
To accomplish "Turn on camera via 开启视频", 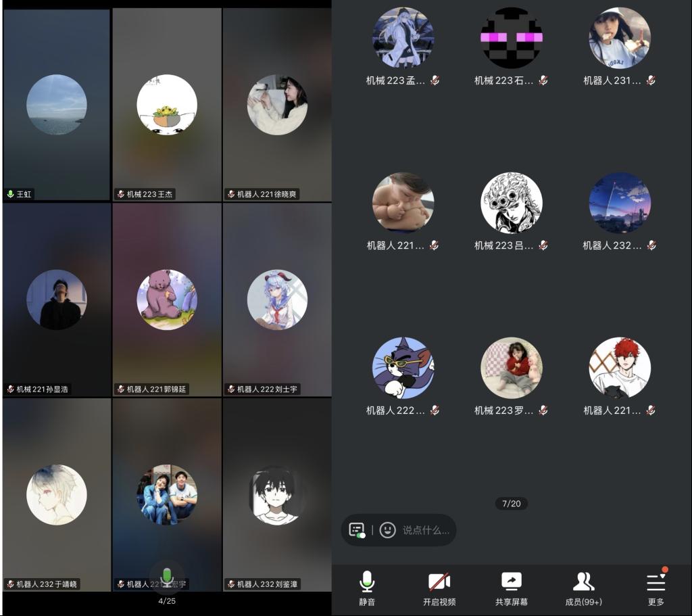I will pos(439,586).
